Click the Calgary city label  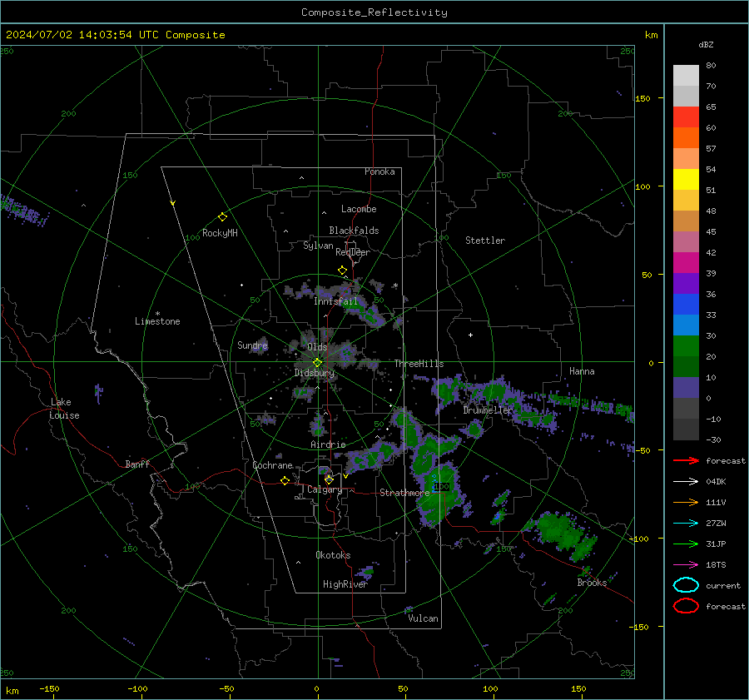[325, 489]
